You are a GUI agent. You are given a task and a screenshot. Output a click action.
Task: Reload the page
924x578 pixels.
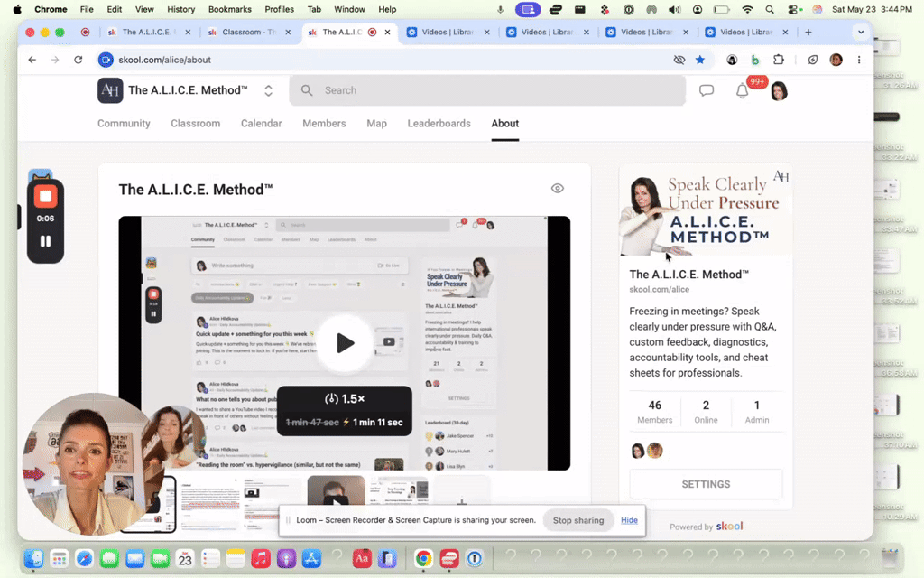78,60
